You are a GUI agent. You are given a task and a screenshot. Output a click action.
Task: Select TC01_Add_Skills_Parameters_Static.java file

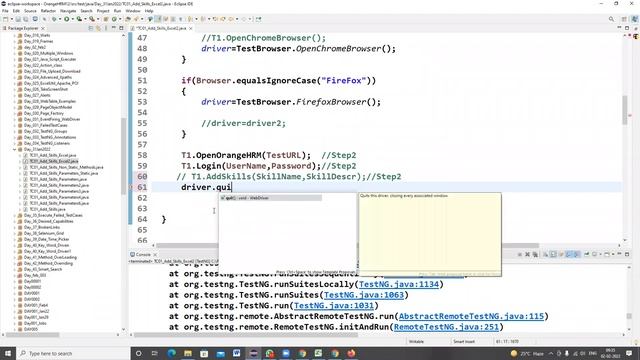click(x=61, y=173)
